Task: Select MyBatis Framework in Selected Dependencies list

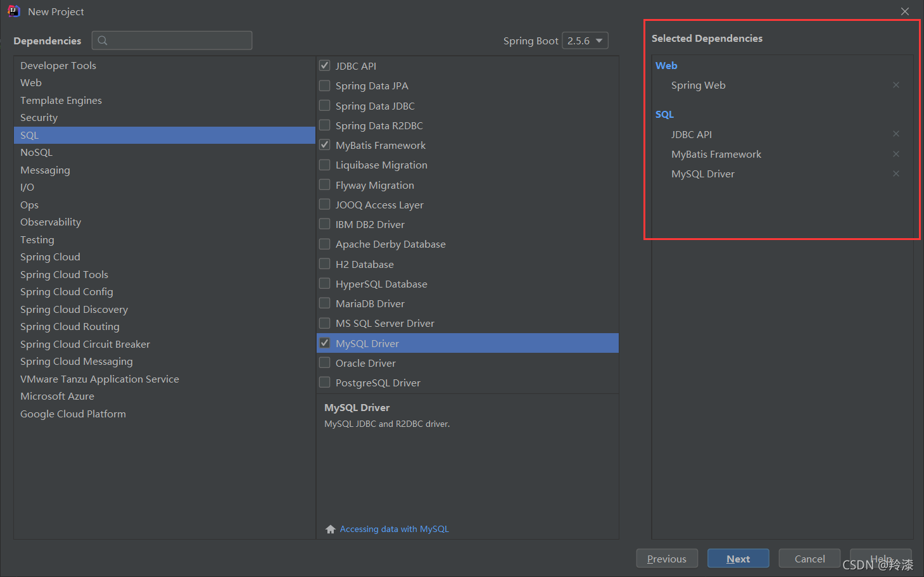Action: pyautogui.click(x=716, y=154)
